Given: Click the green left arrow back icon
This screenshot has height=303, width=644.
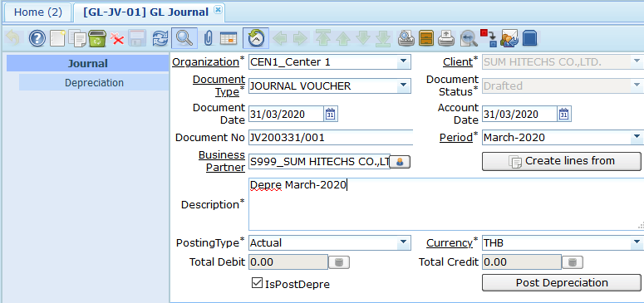Looking at the screenshot, I should pos(280,38).
